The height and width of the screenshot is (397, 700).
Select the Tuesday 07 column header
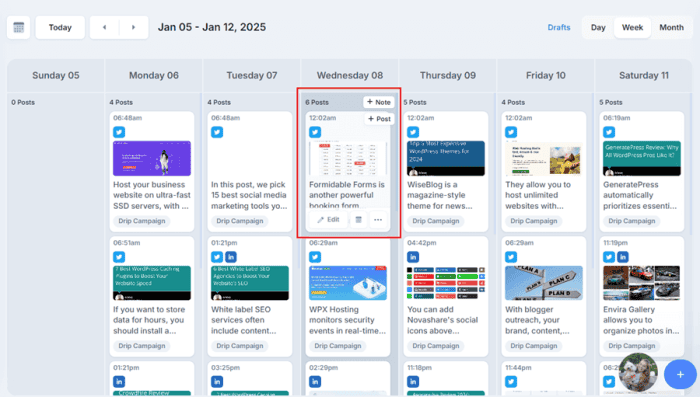coord(252,75)
